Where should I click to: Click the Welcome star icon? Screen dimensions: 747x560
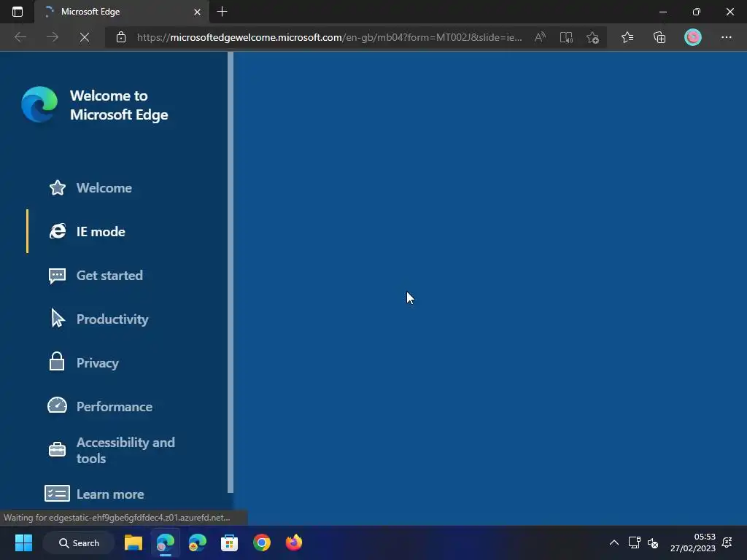57,187
